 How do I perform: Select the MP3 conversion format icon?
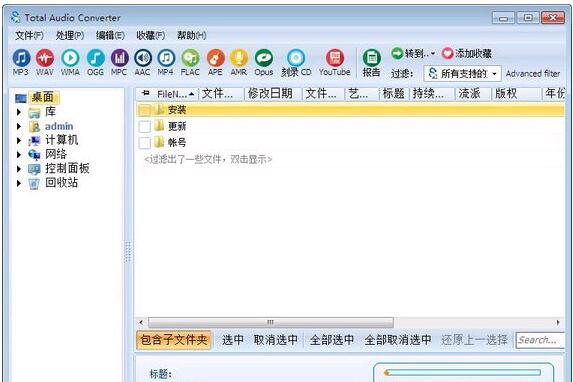point(21,62)
